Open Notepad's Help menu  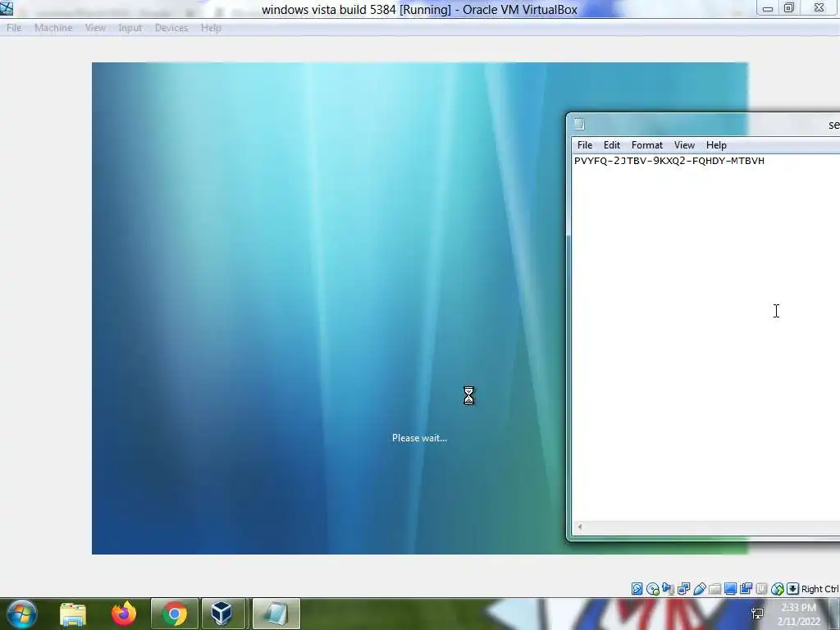pos(716,145)
